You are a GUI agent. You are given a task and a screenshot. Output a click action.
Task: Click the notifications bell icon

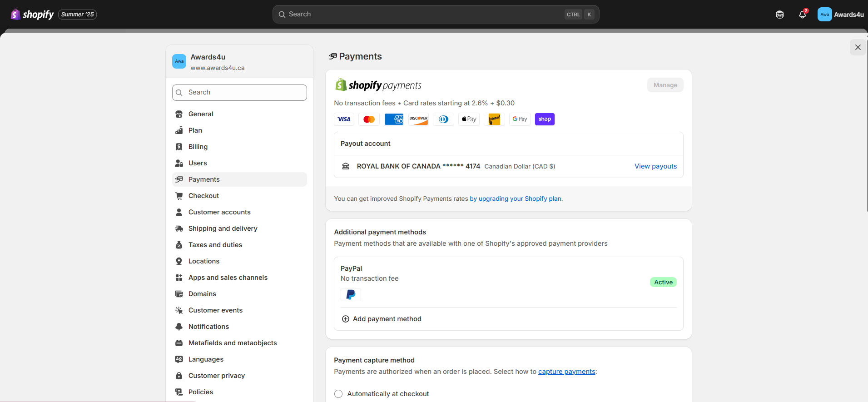[802, 15]
